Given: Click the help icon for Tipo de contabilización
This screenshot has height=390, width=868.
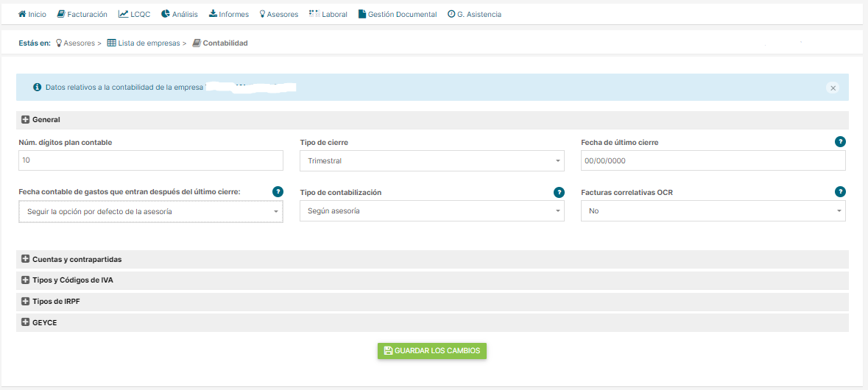Looking at the screenshot, I should (x=559, y=192).
